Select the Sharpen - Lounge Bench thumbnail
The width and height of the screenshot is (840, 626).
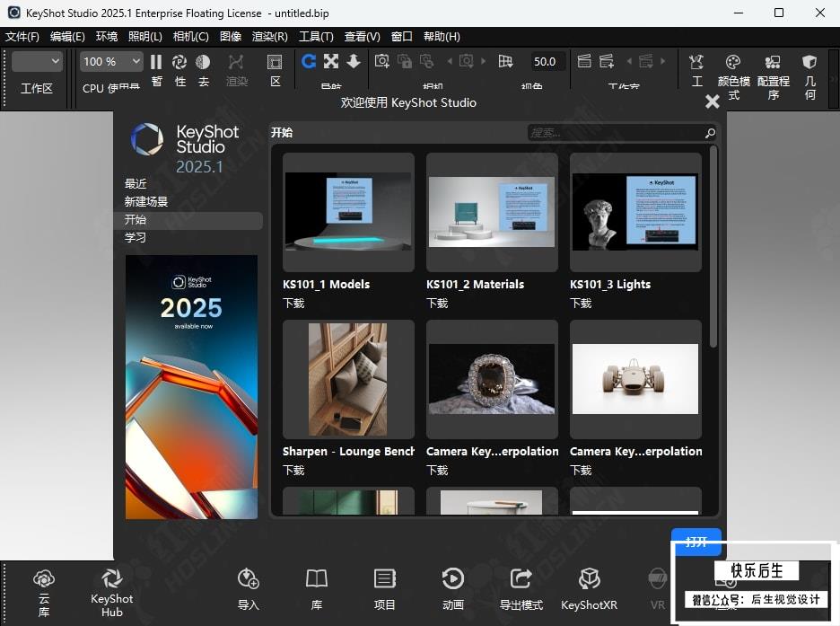click(x=348, y=379)
